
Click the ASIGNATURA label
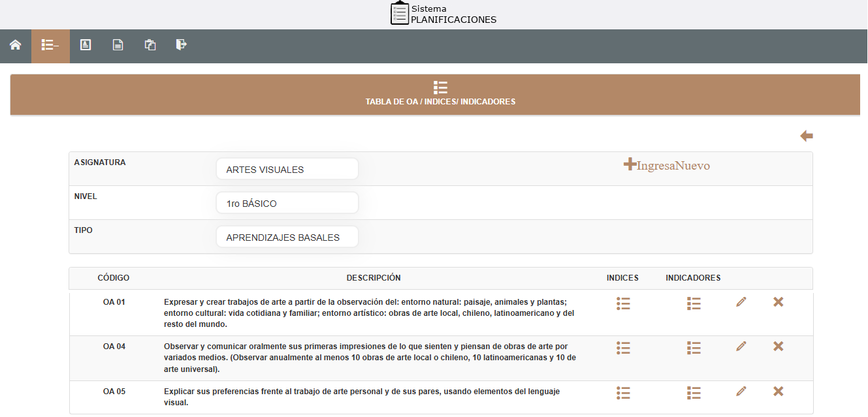coord(100,162)
